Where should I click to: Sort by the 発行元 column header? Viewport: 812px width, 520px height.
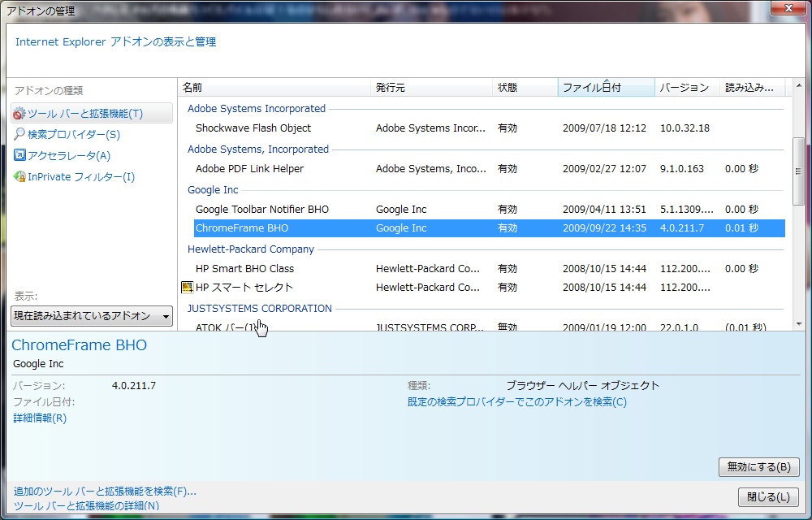(x=432, y=87)
